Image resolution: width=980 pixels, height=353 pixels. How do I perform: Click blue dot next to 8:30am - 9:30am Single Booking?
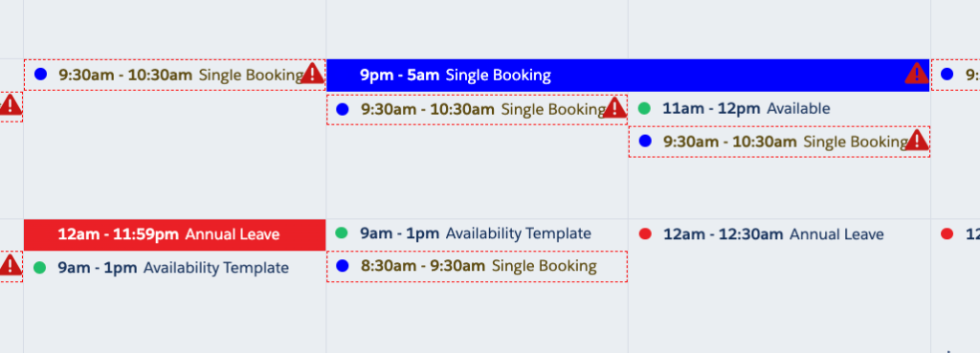pyautogui.click(x=342, y=266)
